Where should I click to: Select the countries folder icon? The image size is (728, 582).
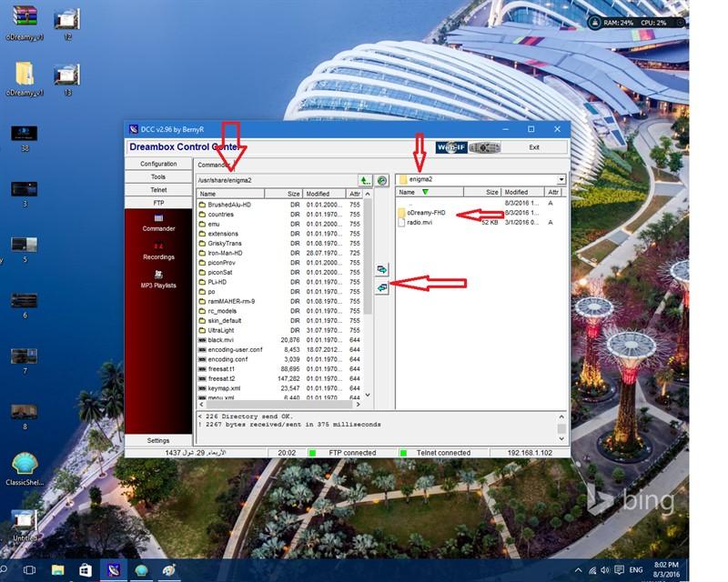pyautogui.click(x=202, y=215)
